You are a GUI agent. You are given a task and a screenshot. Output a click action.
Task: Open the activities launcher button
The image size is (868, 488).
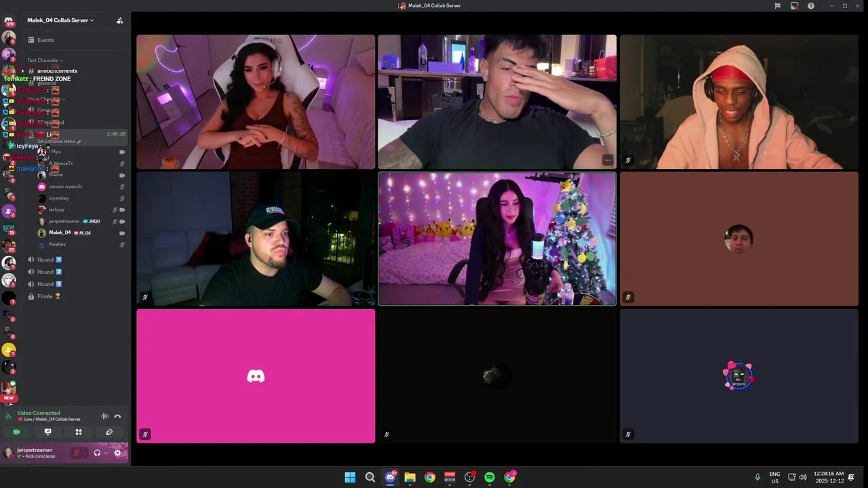coord(79,432)
